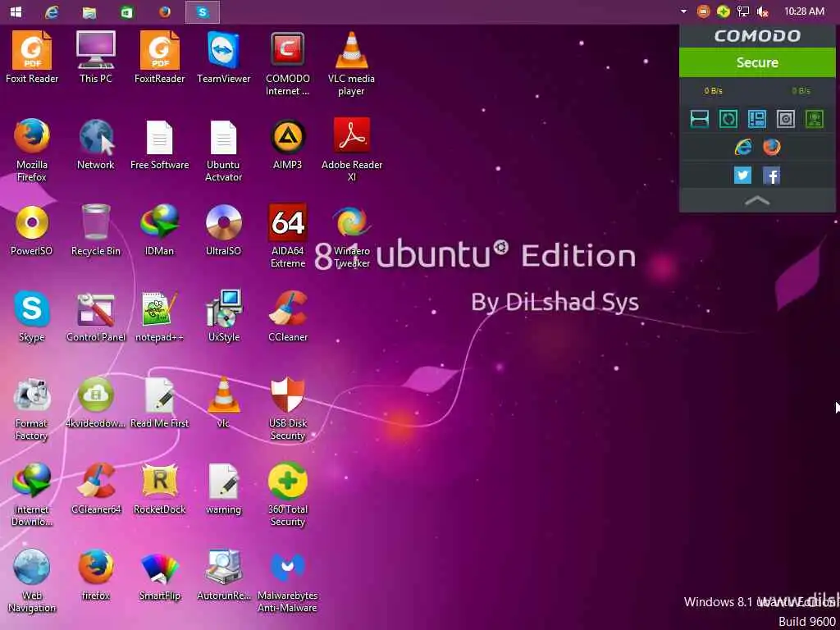The image size is (840, 630).
Task: Click the first shortcut icon in COMODO widget
Action: pos(699,119)
